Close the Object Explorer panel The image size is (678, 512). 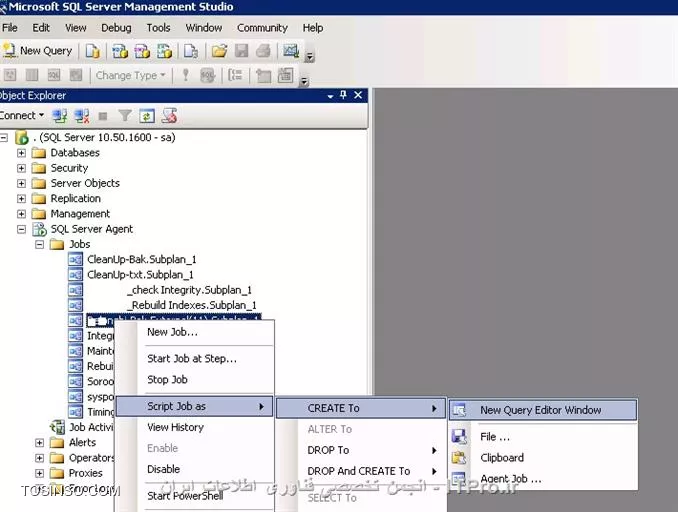click(x=358, y=95)
